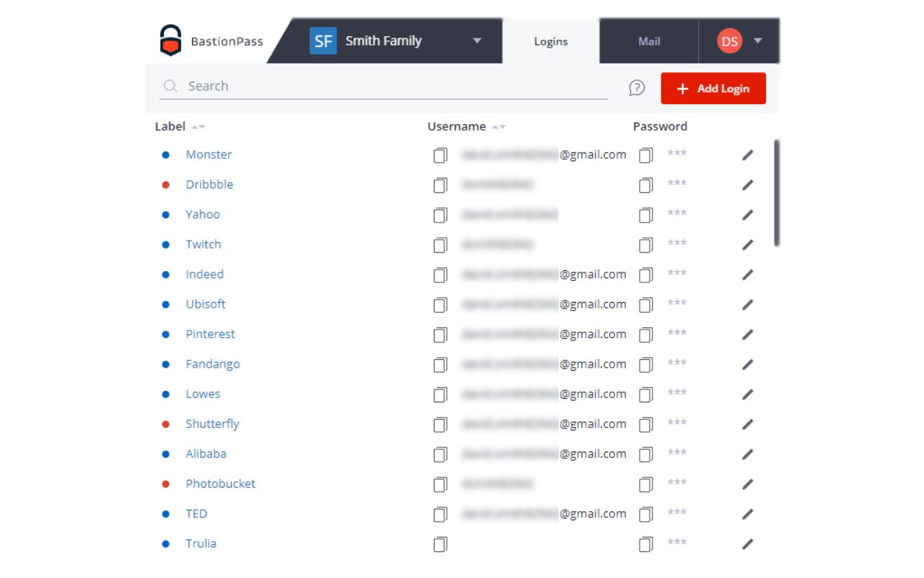Edit the Twitch login entry

pyautogui.click(x=748, y=245)
